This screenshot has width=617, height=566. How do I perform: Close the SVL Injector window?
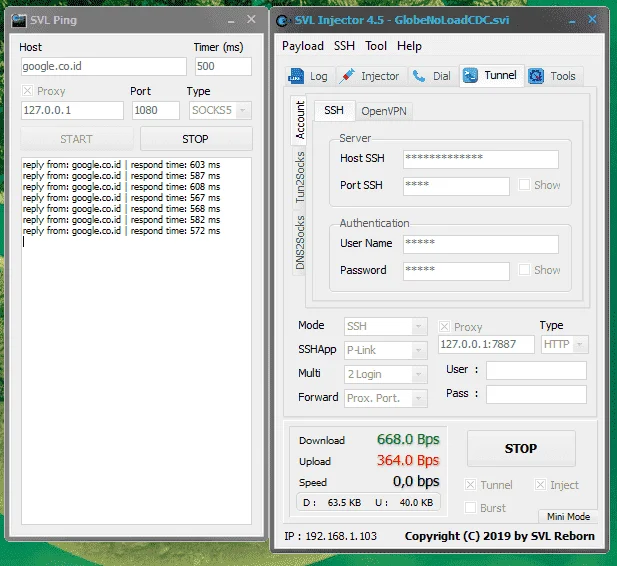click(592, 19)
